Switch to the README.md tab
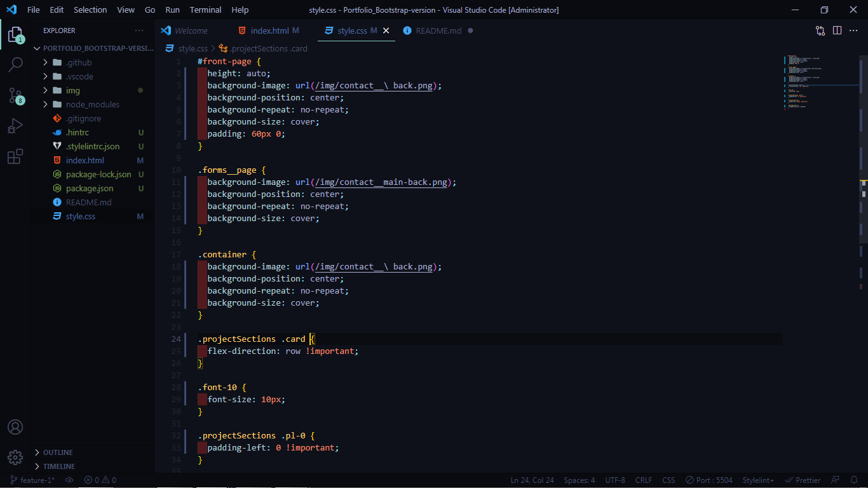This screenshot has width=868, height=488. pos(438,30)
